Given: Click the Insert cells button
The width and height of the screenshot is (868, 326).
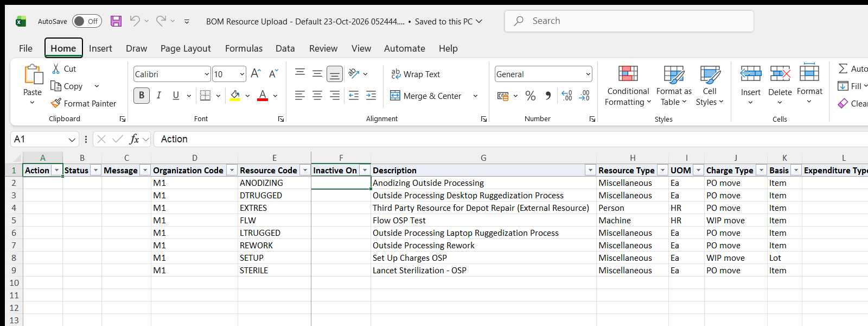Looking at the screenshot, I should 751,85.
